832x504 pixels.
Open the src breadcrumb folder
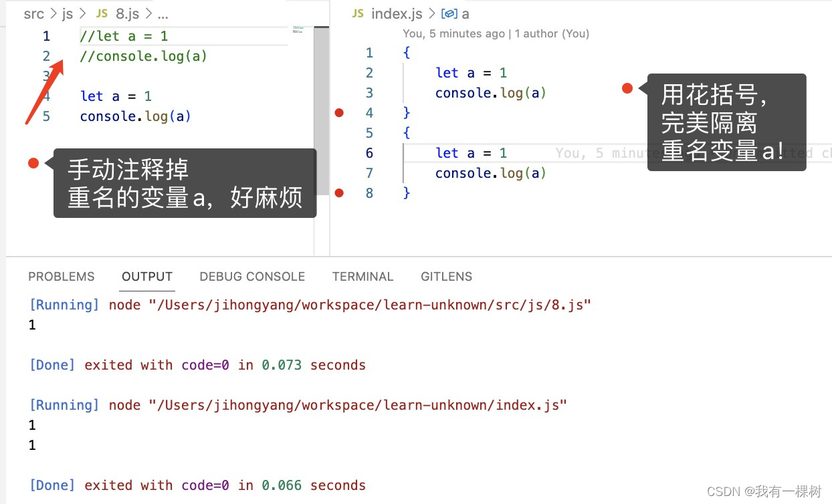pyautogui.click(x=33, y=13)
